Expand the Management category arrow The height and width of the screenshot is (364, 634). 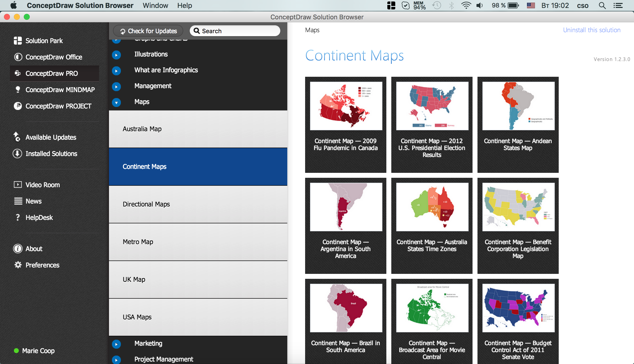click(x=116, y=86)
